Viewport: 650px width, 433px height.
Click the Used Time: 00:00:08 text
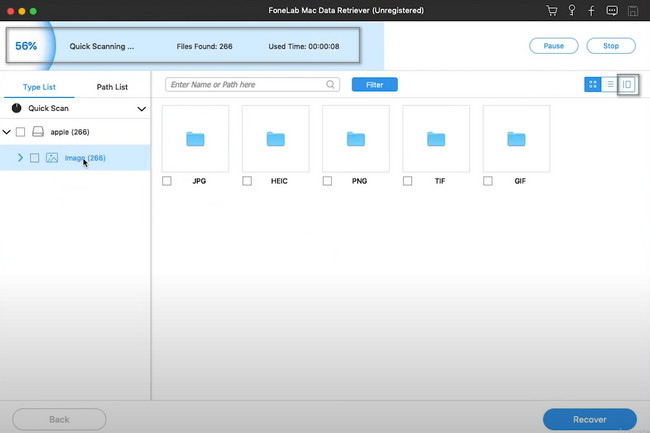304,46
